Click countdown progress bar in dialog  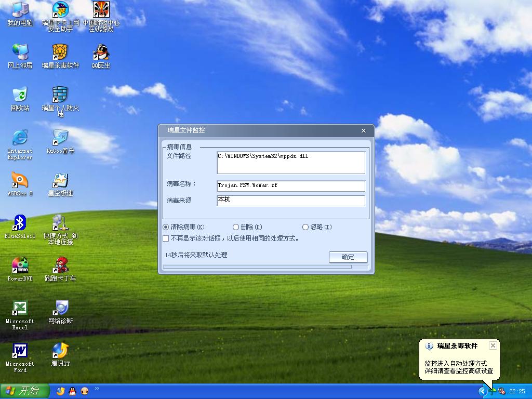coord(265,268)
